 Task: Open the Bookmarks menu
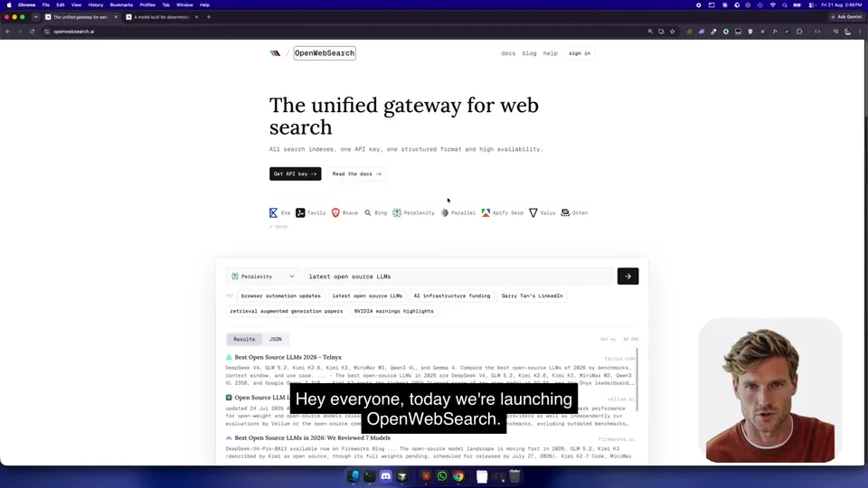click(x=121, y=5)
